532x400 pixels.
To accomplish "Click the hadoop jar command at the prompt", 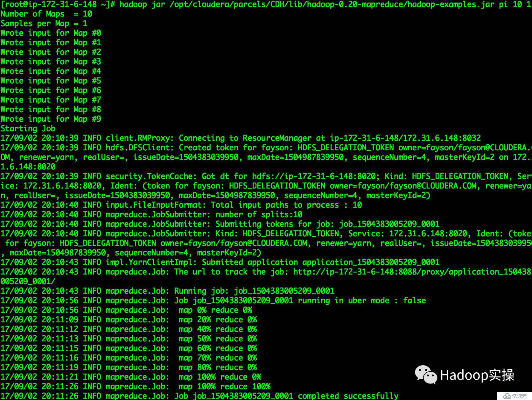I will tap(325, 4).
